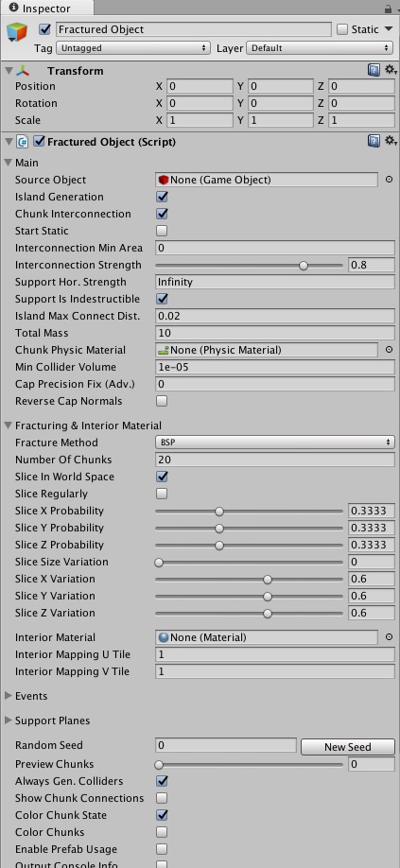Viewport: 400px width, 868px height.
Task: Enable the Static checkbox
Action: click(342, 29)
